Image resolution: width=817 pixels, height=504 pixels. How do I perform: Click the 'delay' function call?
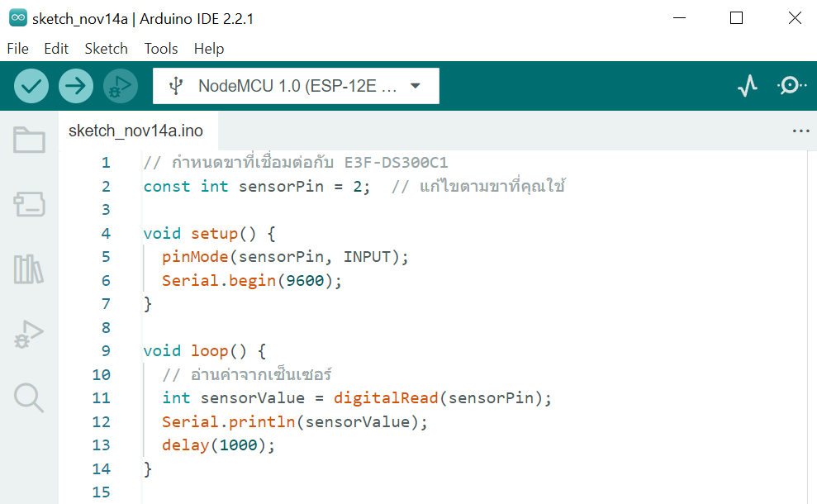(186, 445)
